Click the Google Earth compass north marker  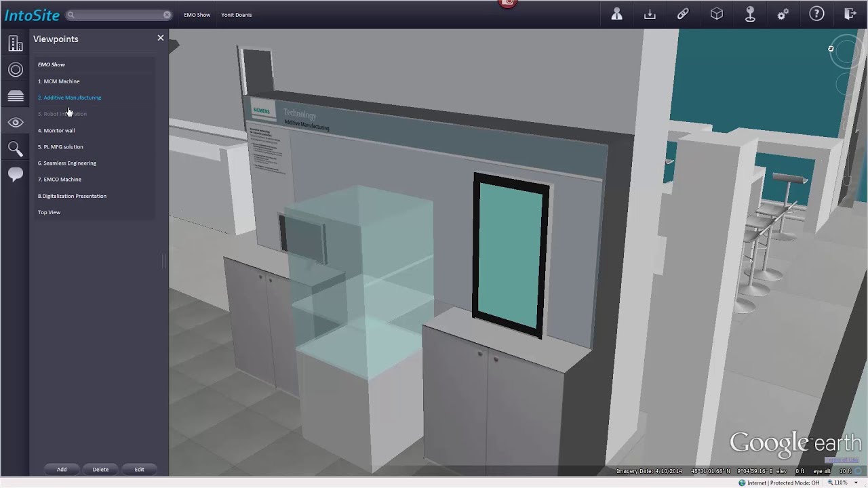click(x=831, y=49)
